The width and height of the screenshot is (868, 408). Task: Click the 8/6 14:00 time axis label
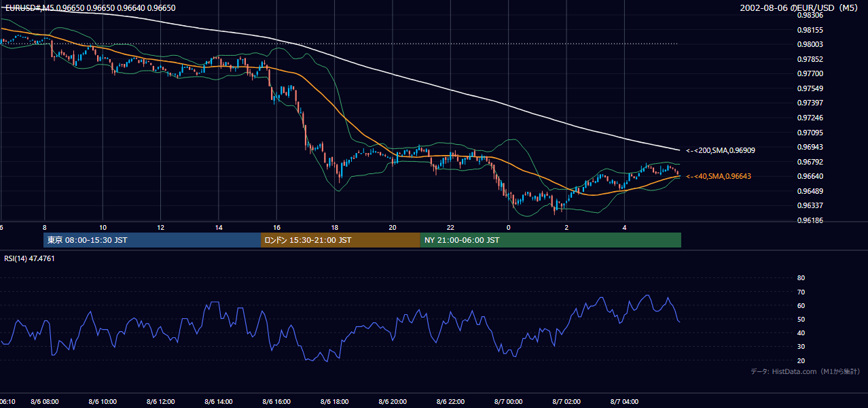pyautogui.click(x=218, y=402)
